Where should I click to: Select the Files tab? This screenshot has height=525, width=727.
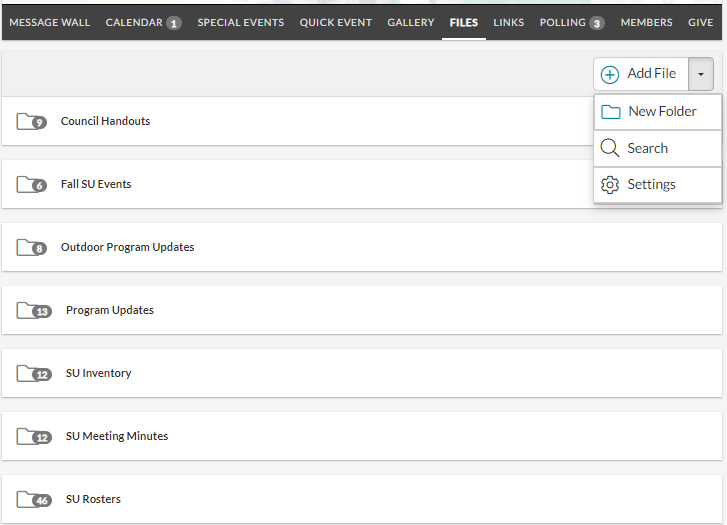point(464,22)
